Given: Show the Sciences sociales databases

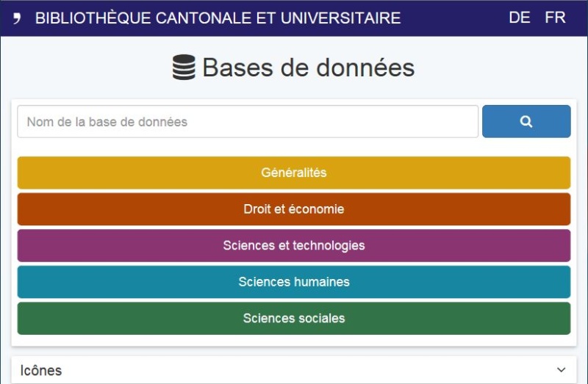Looking at the screenshot, I should tap(294, 319).
